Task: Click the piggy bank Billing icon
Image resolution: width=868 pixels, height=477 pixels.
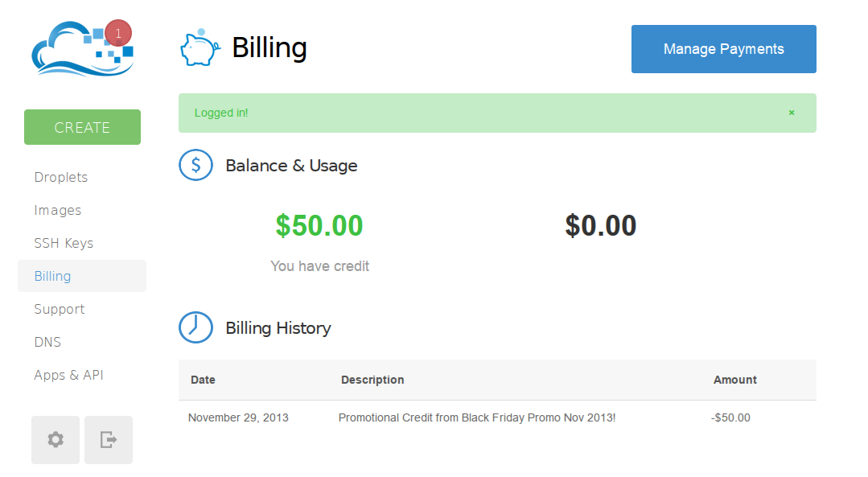Action: click(x=200, y=48)
